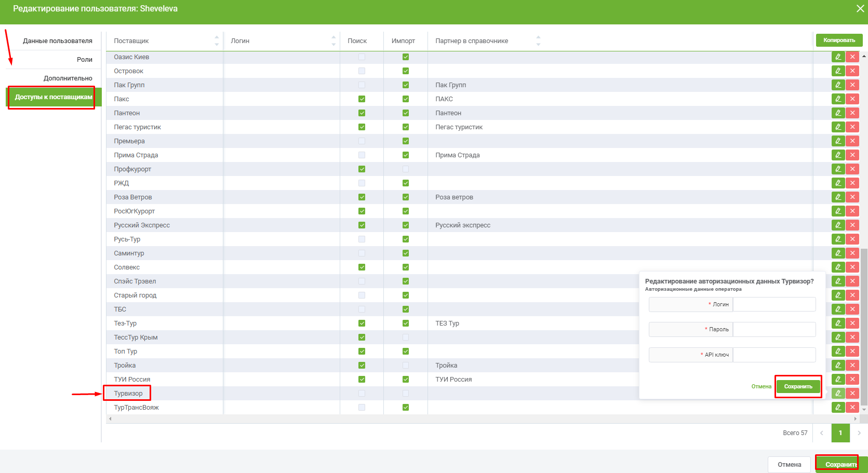Close the user editing dialog
This screenshot has height=473, width=868.
tap(860, 9)
